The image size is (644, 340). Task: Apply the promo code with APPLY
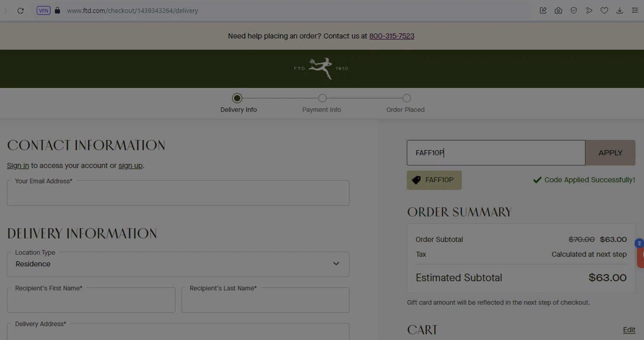611,153
